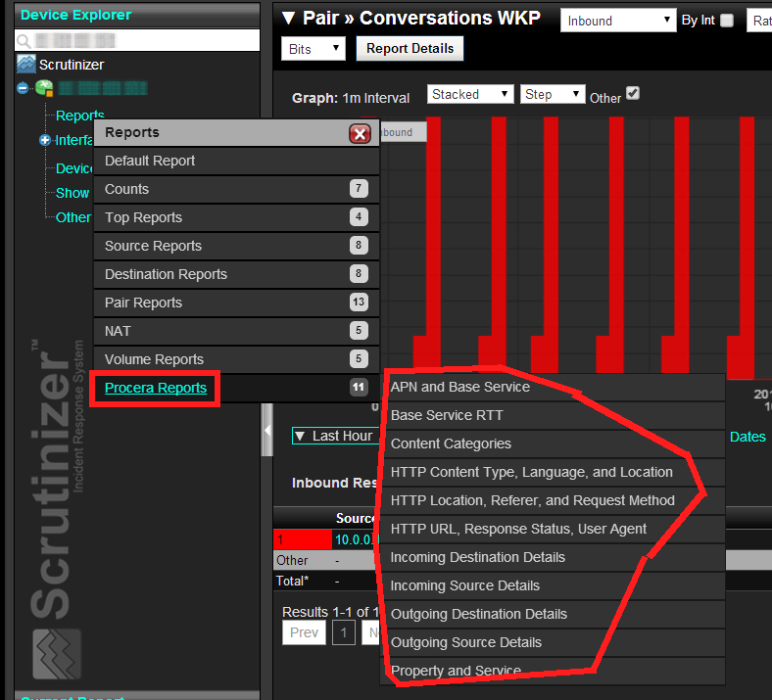The width and height of the screenshot is (772, 700).
Task: Select Content Categories report
Action: (x=555, y=443)
